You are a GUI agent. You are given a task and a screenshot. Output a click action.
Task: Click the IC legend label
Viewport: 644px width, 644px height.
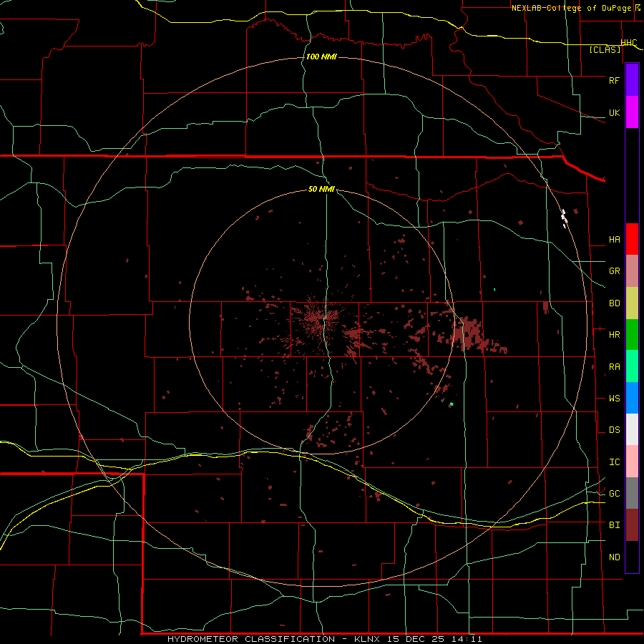pos(615,462)
